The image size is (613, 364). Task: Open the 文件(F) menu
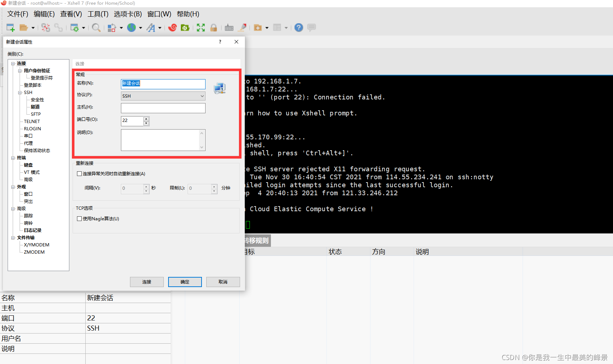click(x=18, y=14)
